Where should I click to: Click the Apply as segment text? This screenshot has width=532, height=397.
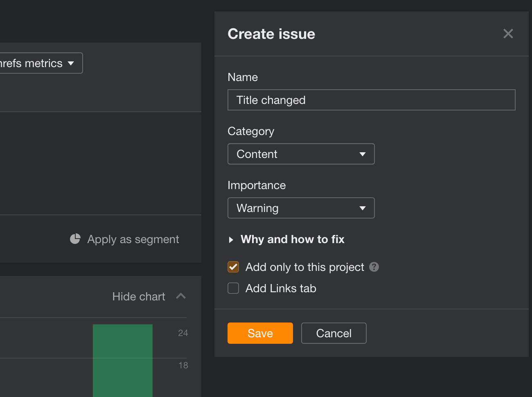[133, 239]
